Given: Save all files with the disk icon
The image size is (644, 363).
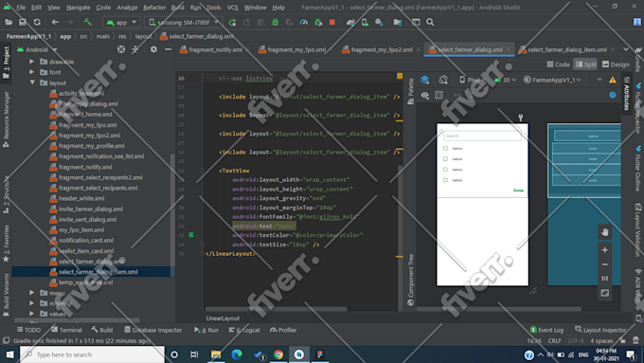Looking at the screenshot, I should tap(23, 22).
